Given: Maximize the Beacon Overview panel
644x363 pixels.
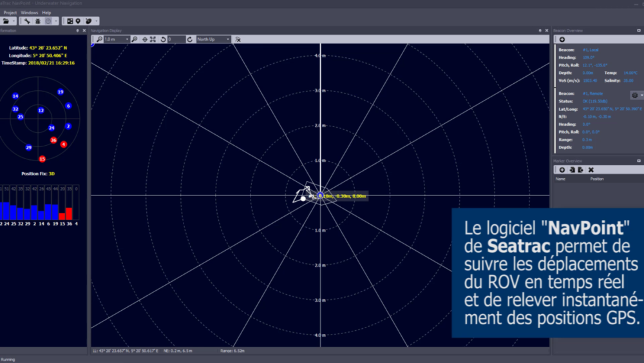Looking at the screenshot, I should (x=639, y=30).
